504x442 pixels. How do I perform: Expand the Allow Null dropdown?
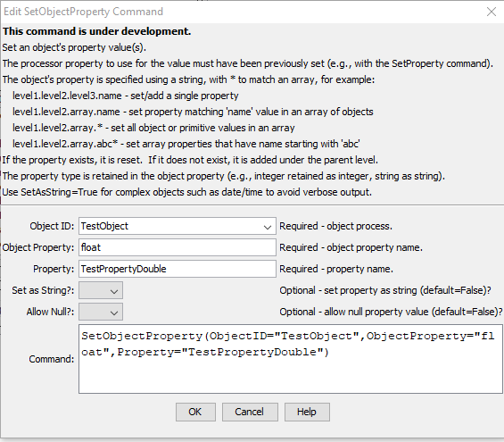coord(101,312)
